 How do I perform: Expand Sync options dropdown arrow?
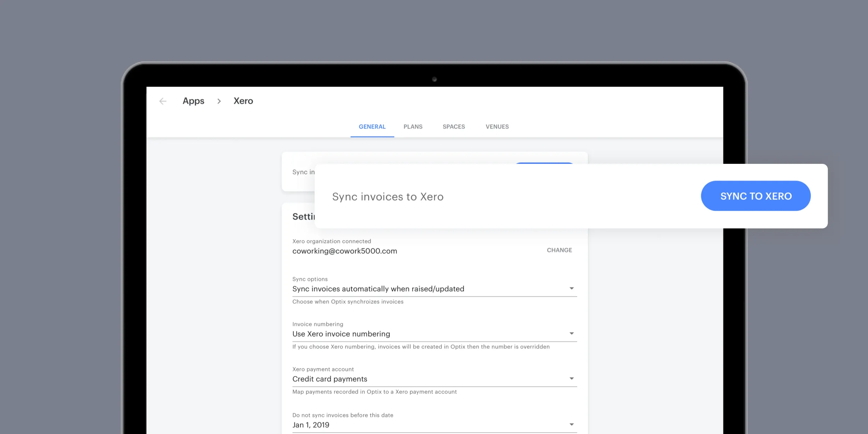pyautogui.click(x=571, y=289)
